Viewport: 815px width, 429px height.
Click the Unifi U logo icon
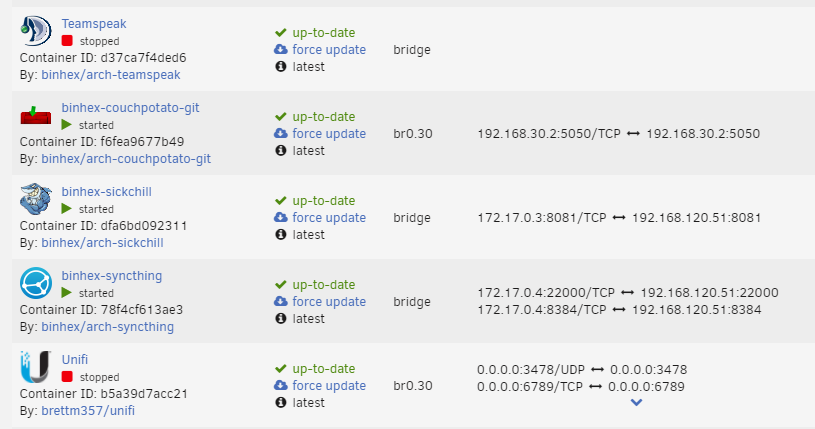click(35, 367)
